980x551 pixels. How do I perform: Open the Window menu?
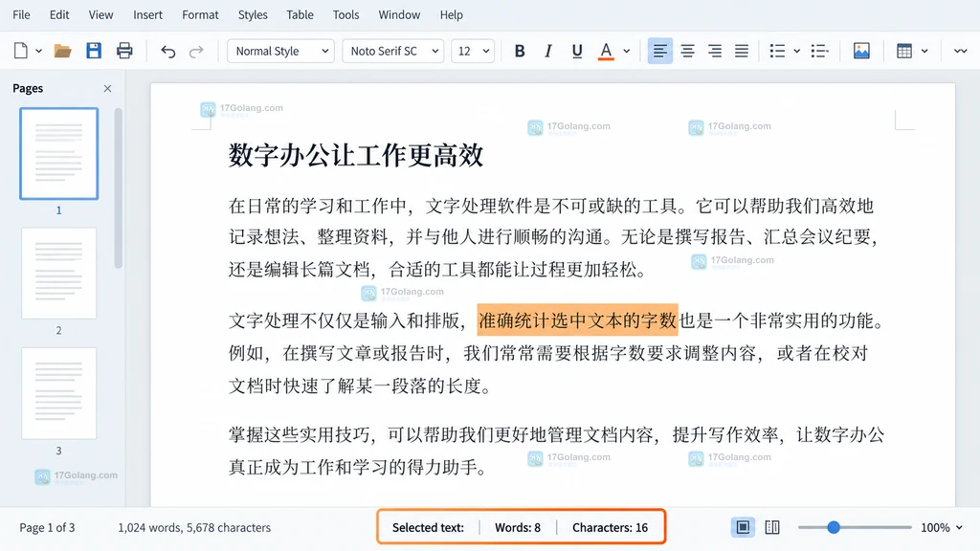coord(399,14)
